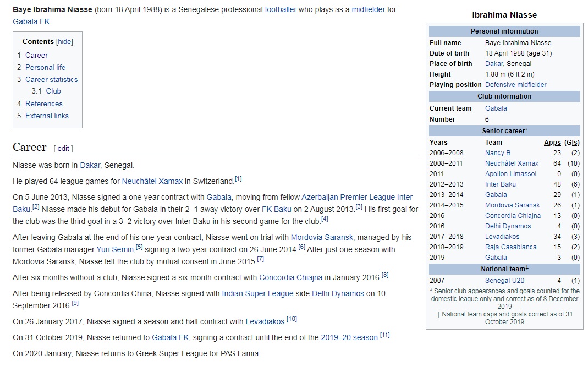Click Apps column abbreviation in infobox

pos(552,142)
